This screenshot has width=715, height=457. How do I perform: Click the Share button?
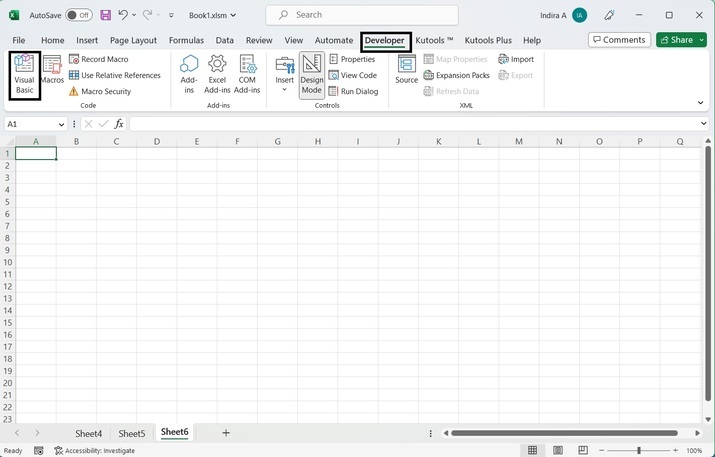(x=677, y=40)
